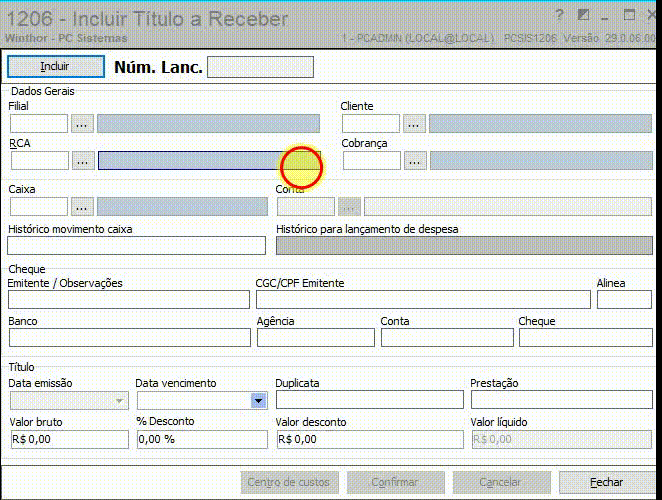This screenshot has height=500, width=662.
Task: Click the Valor líquido field
Action: [562, 439]
